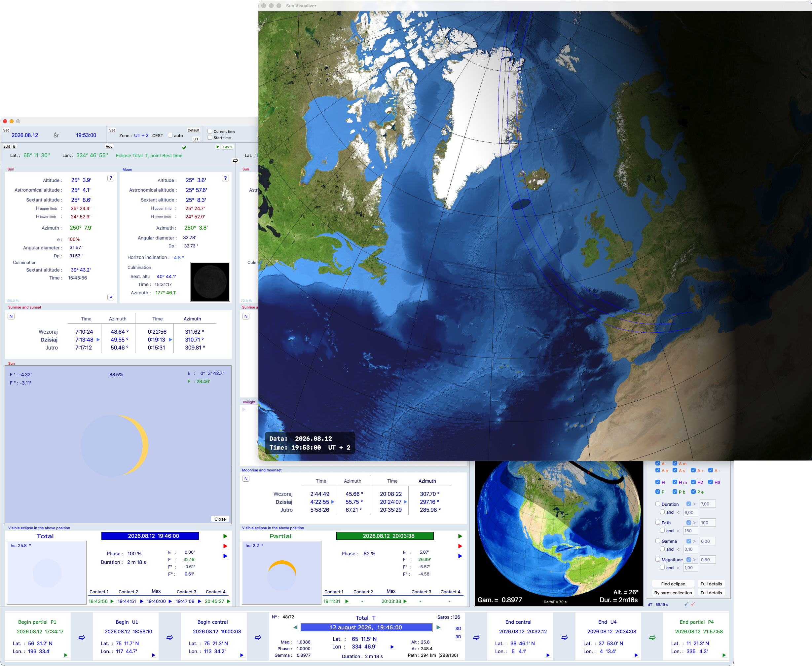
Task: Click the blue 2026.08.12 19:46:00 date bar
Action: tap(150, 536)
